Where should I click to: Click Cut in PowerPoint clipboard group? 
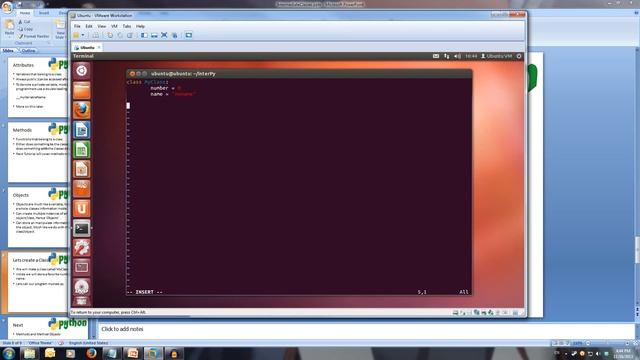[x=24, y=22]
